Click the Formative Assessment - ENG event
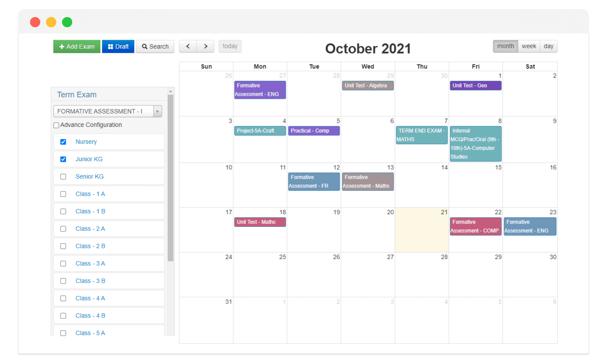This screenshot has height=364, width=607. 258,90
